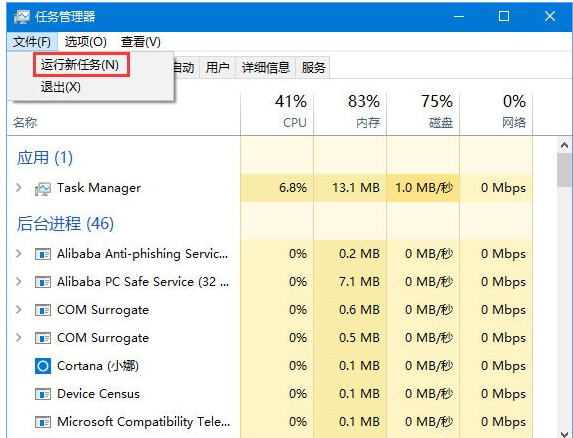Click the scrollbar up arrow

tap(564, 145)
